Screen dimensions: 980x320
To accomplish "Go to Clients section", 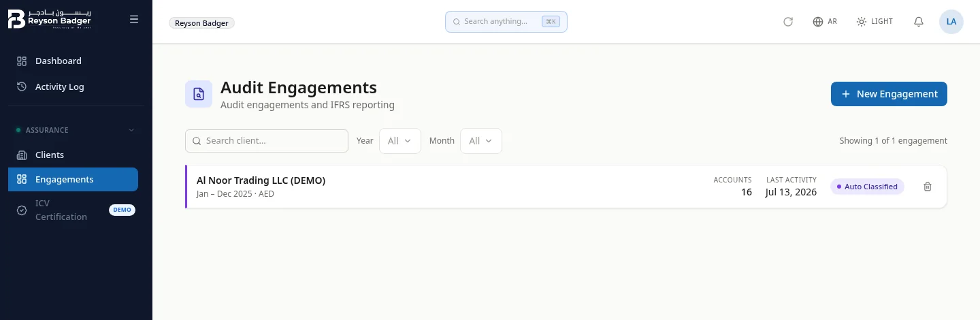I will point(73,155).
